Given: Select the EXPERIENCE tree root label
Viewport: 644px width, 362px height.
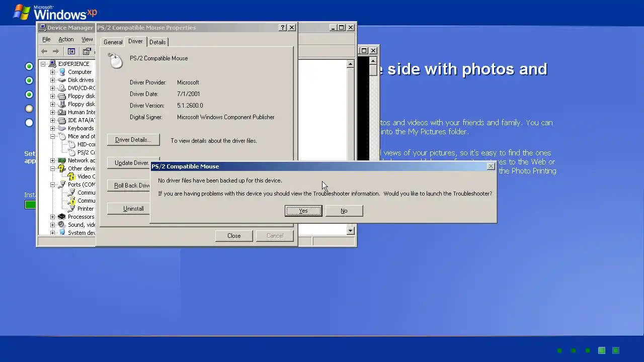Looking at the screenshot, I should tap(73, 64).
